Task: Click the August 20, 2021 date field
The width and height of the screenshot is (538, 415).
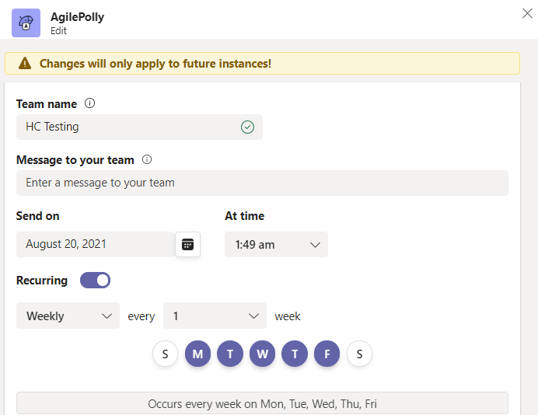Action: pos(96,244)
